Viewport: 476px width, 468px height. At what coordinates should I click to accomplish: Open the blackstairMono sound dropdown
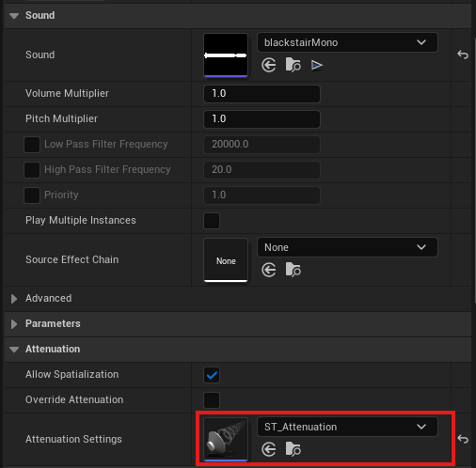[x=347, y=42]
